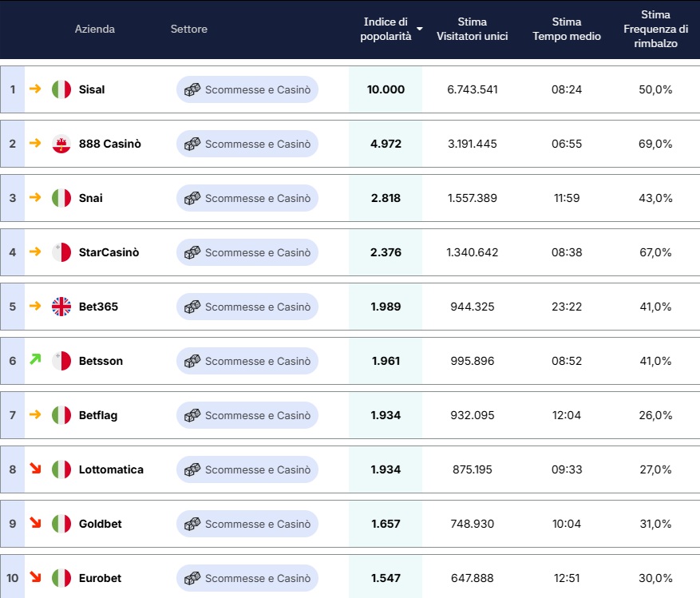Click the red downward arrow next to Eurobet
This screenshot has width=700, height=598.
coord(34,577)
